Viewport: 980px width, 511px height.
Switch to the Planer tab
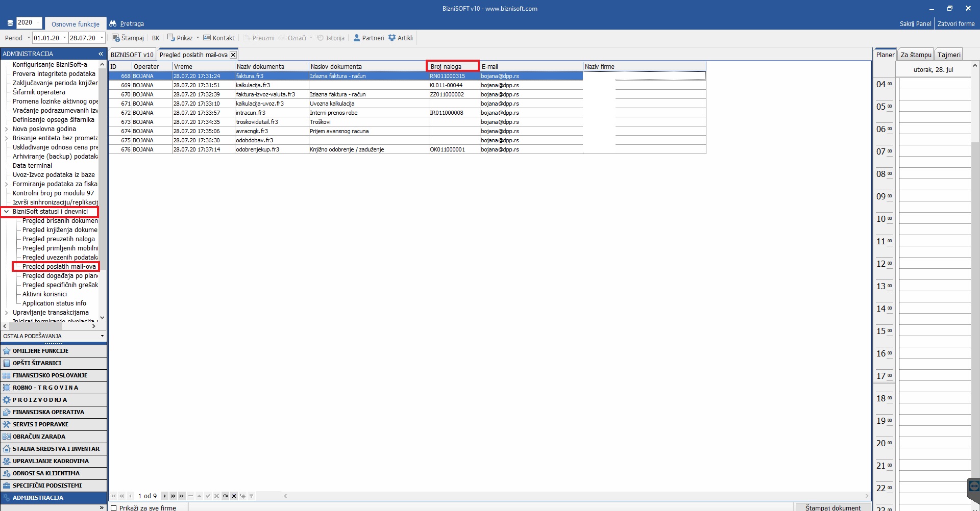[x=885, y=55]
